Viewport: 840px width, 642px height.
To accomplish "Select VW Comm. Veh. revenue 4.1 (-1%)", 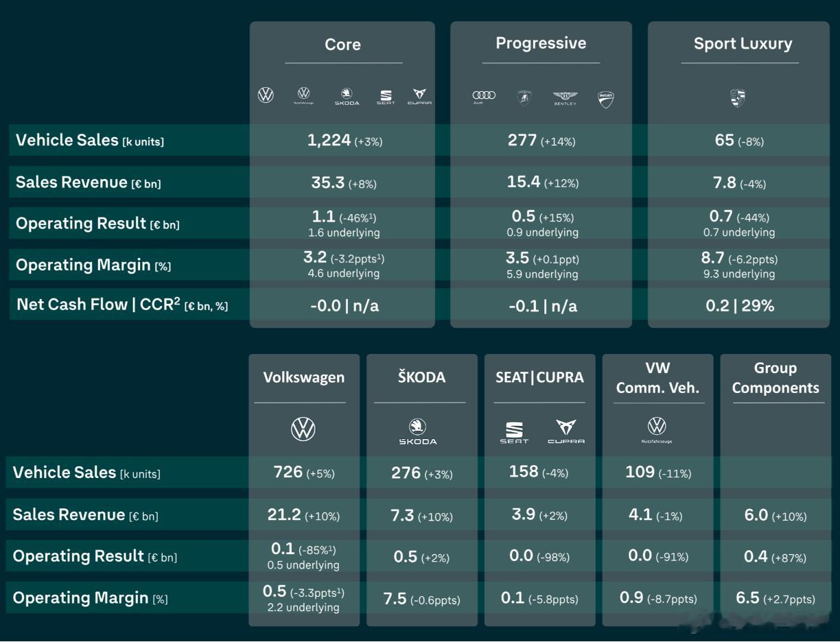I will click(655, 514).
